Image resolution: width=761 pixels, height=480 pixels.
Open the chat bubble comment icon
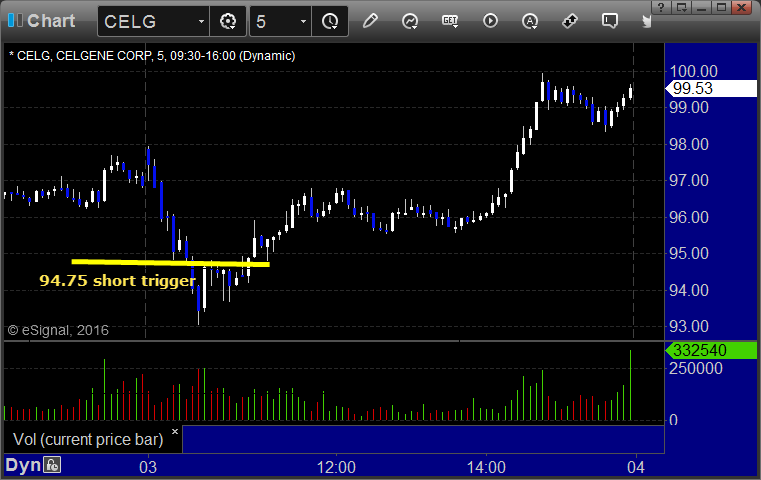coord(610,21)
